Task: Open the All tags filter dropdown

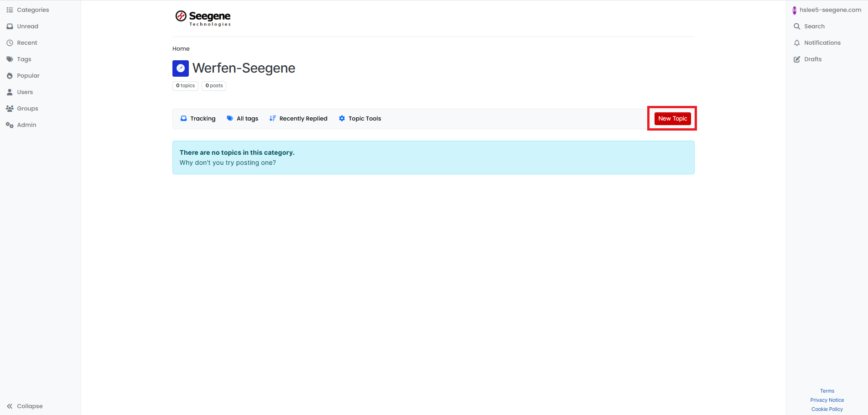Action: click(243, 119)
